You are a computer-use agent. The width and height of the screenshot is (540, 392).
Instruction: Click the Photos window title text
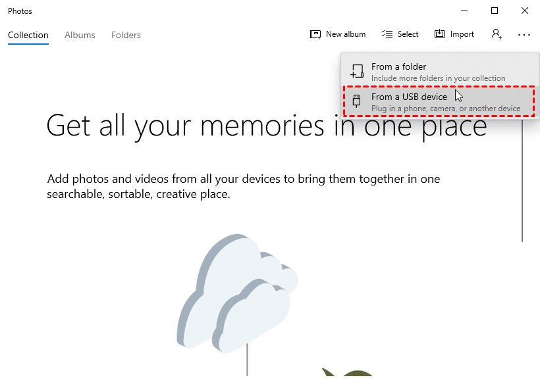(20, 11)
